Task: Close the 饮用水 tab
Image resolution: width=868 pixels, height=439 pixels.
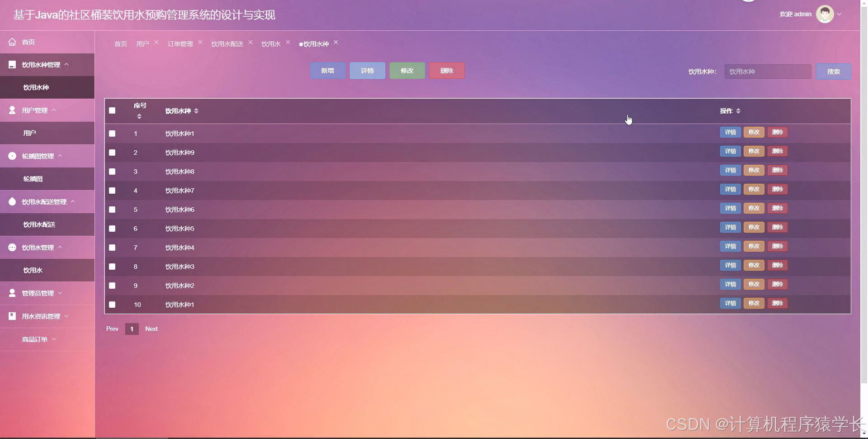Action: point(288,42)
